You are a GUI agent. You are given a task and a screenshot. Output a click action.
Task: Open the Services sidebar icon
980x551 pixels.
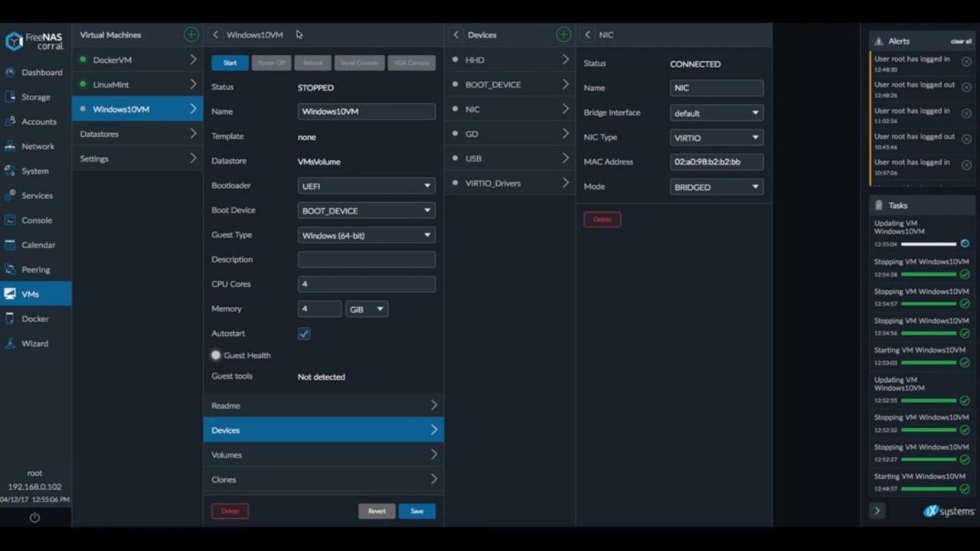(x=10, y=195)
